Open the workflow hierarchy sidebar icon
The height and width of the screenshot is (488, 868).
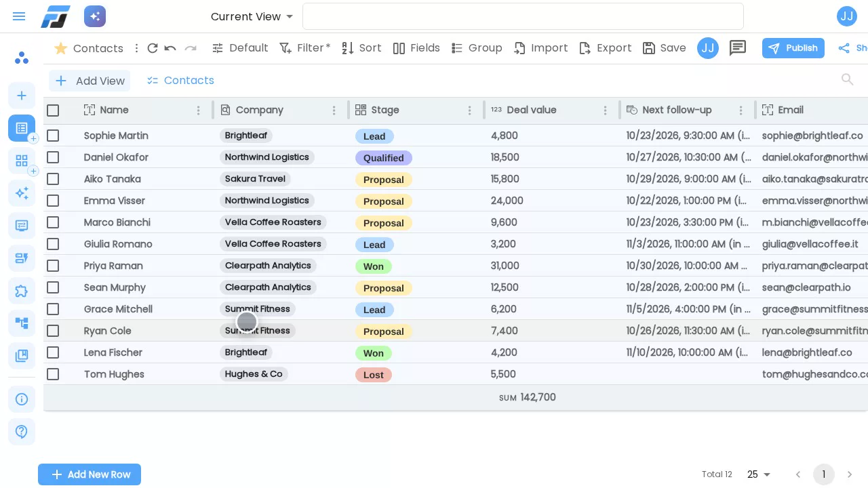(22, 323)
